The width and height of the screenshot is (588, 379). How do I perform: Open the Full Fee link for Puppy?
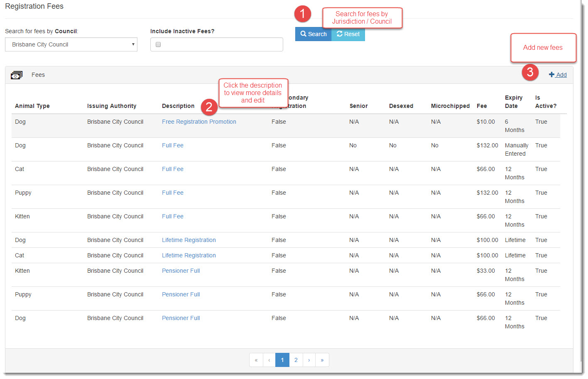[x=173, y=193]
